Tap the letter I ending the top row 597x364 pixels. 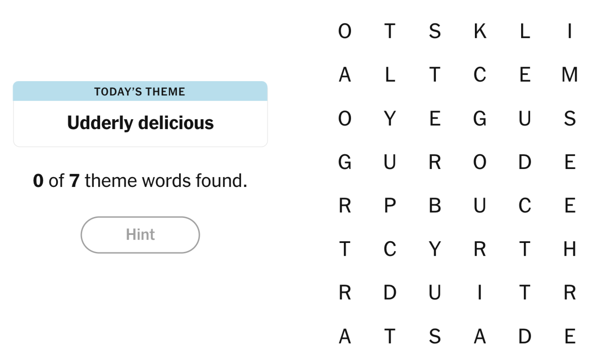[x=570, y=31]
